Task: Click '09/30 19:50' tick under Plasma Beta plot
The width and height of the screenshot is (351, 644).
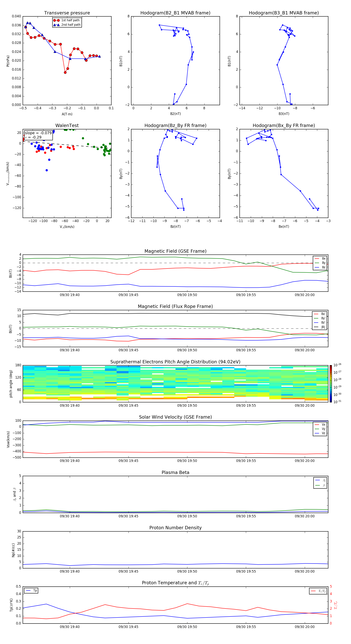Action: pos(187,516)
